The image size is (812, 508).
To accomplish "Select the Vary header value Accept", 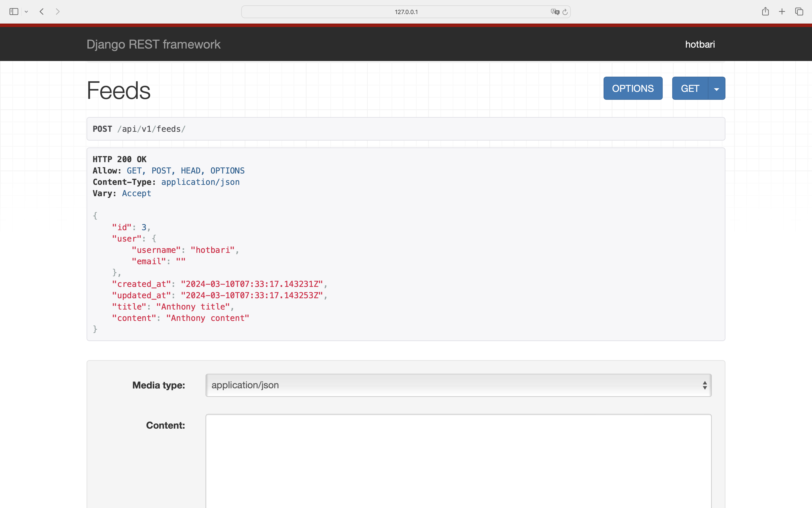I will pyautogui.click(x=137, y=193).
